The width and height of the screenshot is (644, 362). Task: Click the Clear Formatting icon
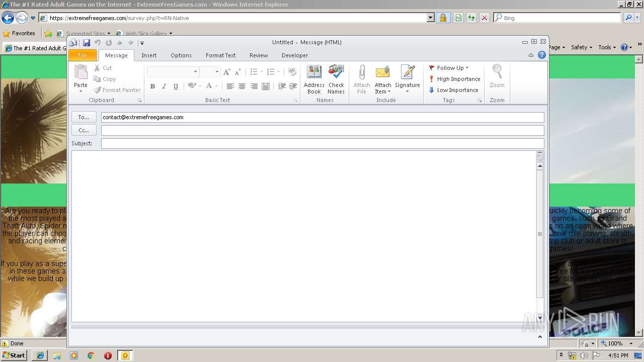pyautogui.click(x=292, y=72)
